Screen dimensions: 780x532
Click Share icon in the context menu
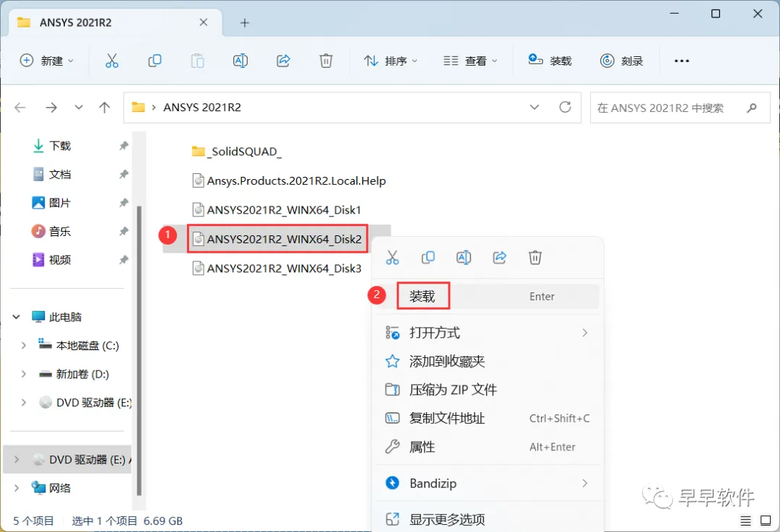[x=500, y=258]
